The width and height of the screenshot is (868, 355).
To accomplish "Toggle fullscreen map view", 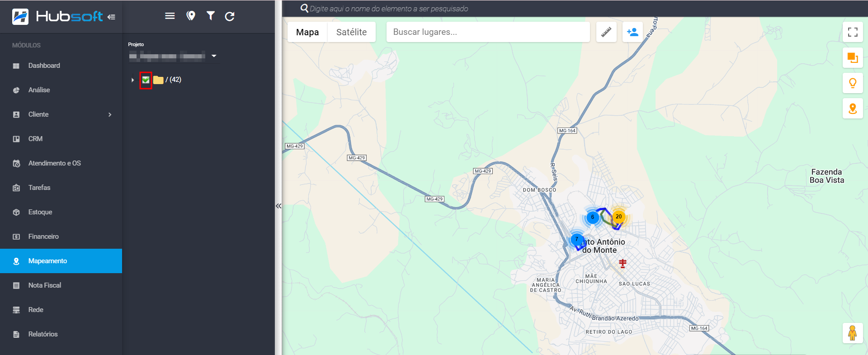I will click(x=853, y=32).
